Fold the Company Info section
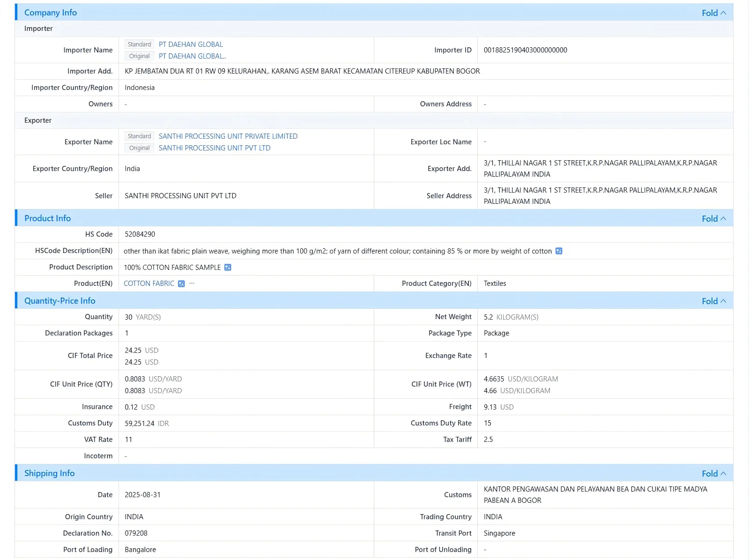 click(714, 13)
